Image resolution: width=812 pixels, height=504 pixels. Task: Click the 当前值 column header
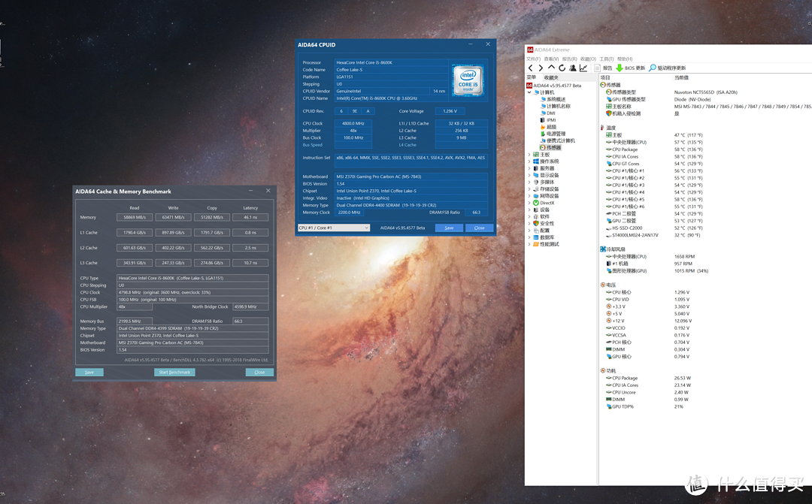(x=681, y=77)
